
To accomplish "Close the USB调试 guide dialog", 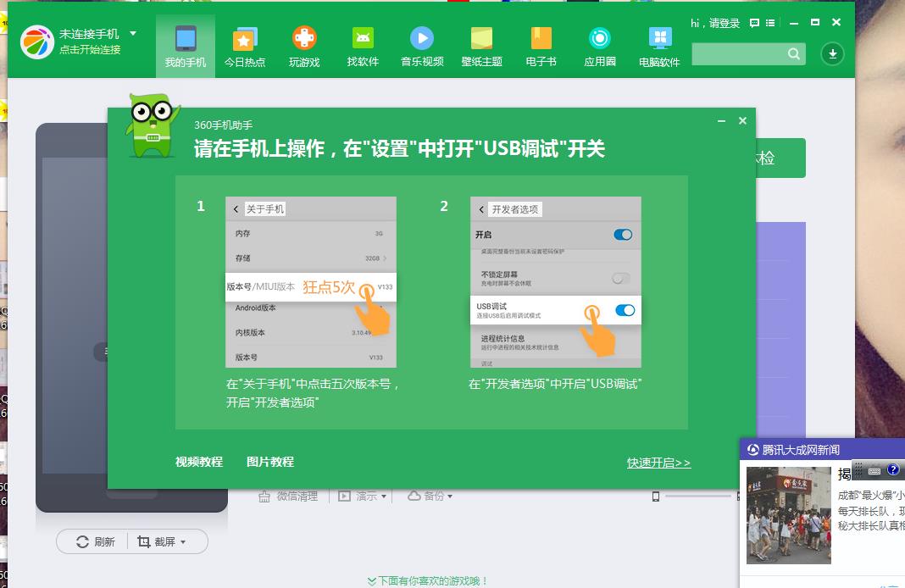I will (743, 120).
